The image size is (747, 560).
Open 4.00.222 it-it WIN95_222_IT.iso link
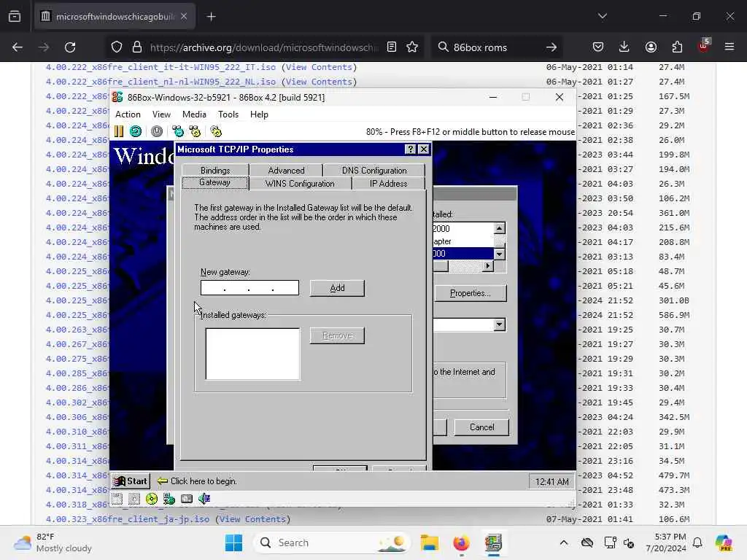160,67
